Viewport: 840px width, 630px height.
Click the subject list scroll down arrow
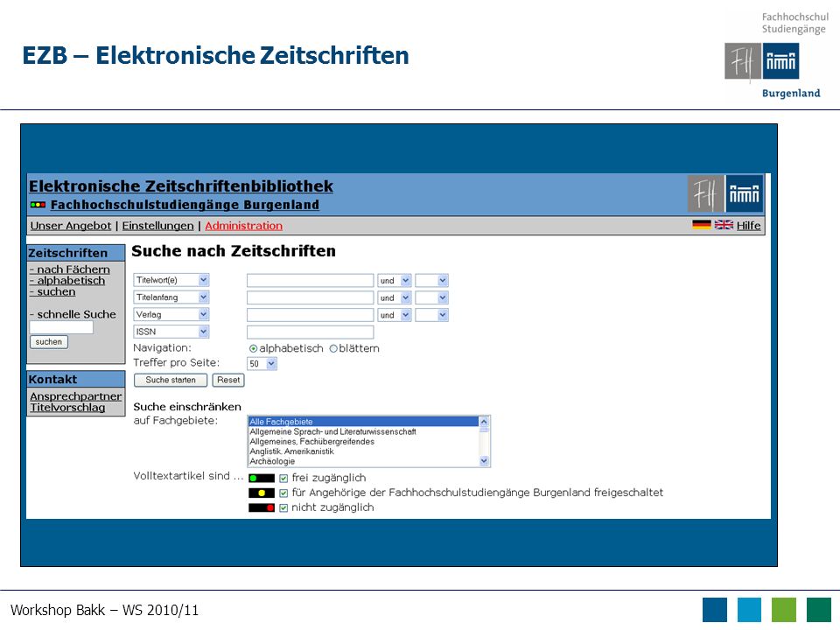[484, 461]
